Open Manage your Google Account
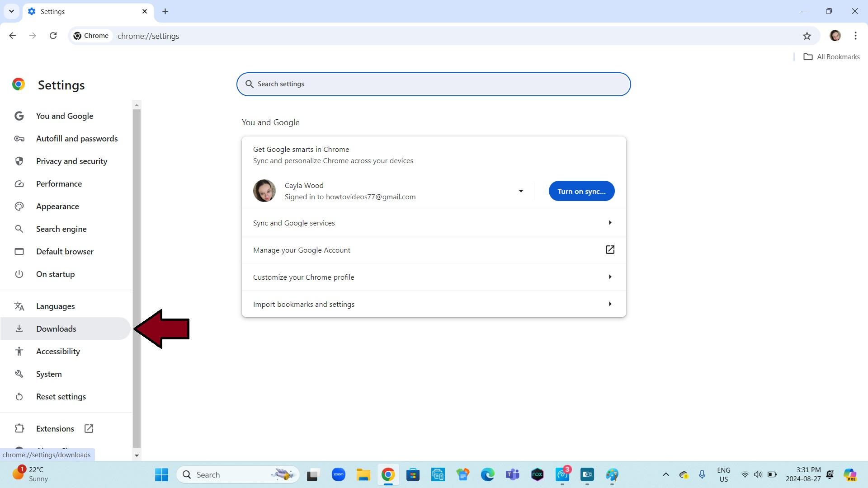The height and width of the screenshot is (488, 868). pos(434,250)
